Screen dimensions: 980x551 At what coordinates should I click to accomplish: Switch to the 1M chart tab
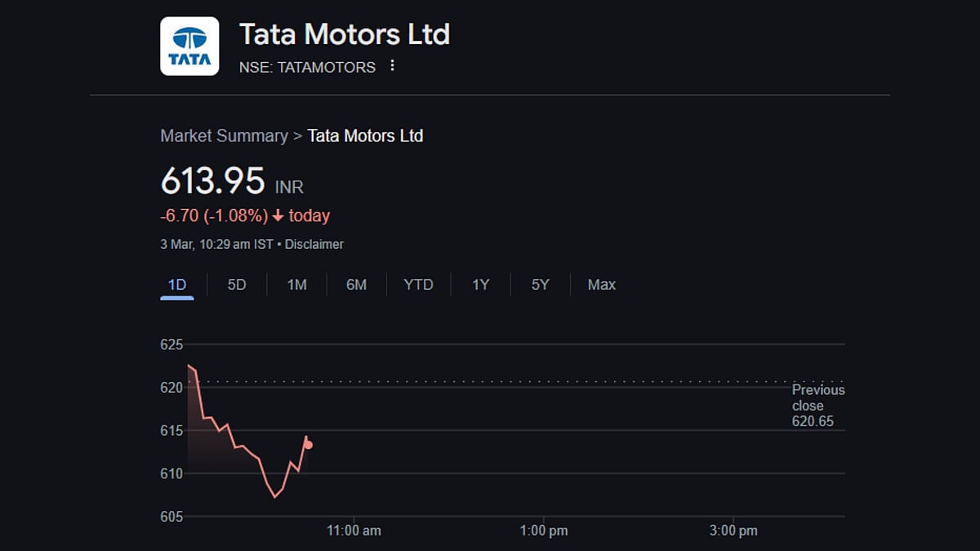(x=296, y=285)
